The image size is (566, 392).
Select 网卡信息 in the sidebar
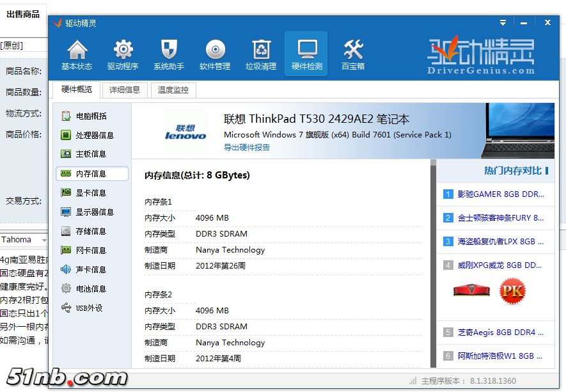[91, 250]
